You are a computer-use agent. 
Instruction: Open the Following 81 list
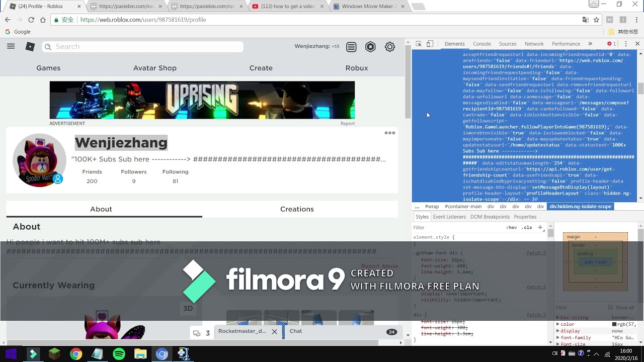click(175, 176)
